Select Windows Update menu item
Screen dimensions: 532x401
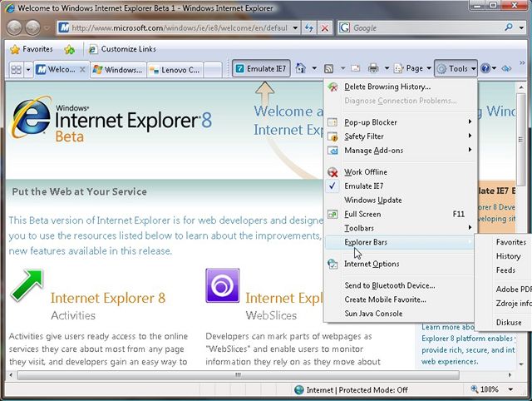point(401,200)
